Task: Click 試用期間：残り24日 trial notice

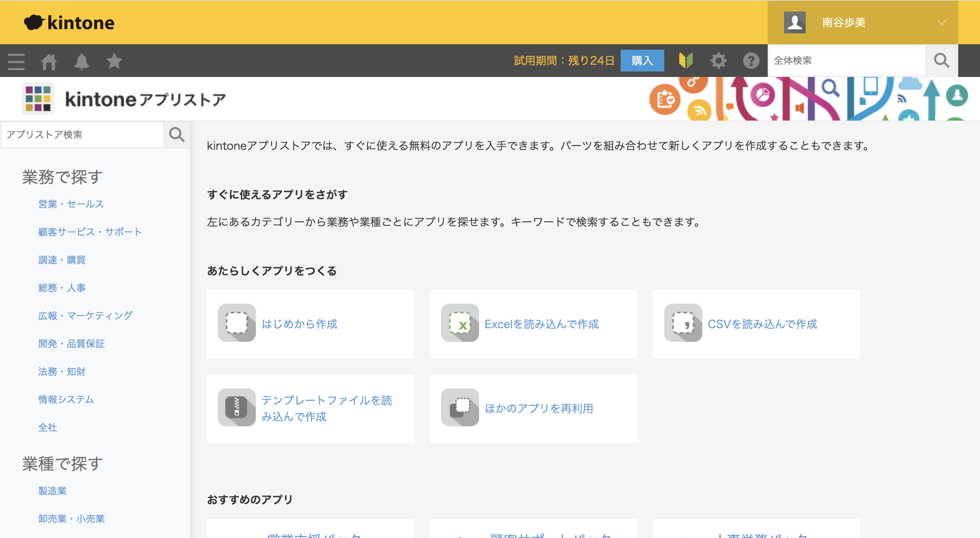Action: [x=564, y=61]
